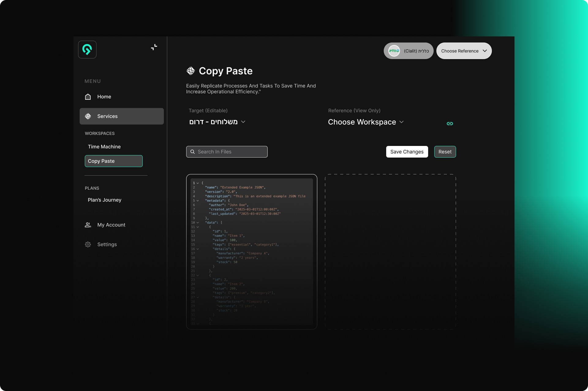Click the "name": "Item 1" line
588x391 pixels.
pos(228,236)
